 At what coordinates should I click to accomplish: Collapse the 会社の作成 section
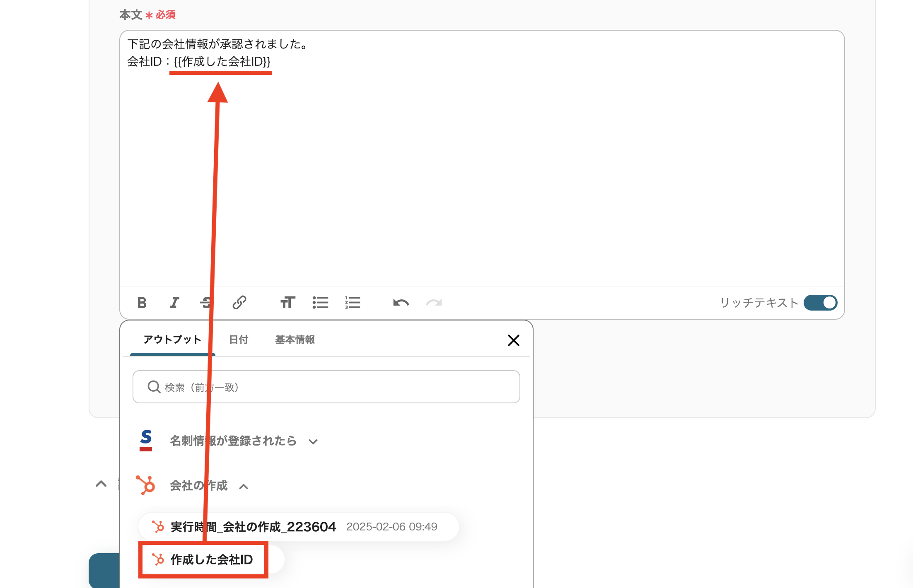point(244,487)
